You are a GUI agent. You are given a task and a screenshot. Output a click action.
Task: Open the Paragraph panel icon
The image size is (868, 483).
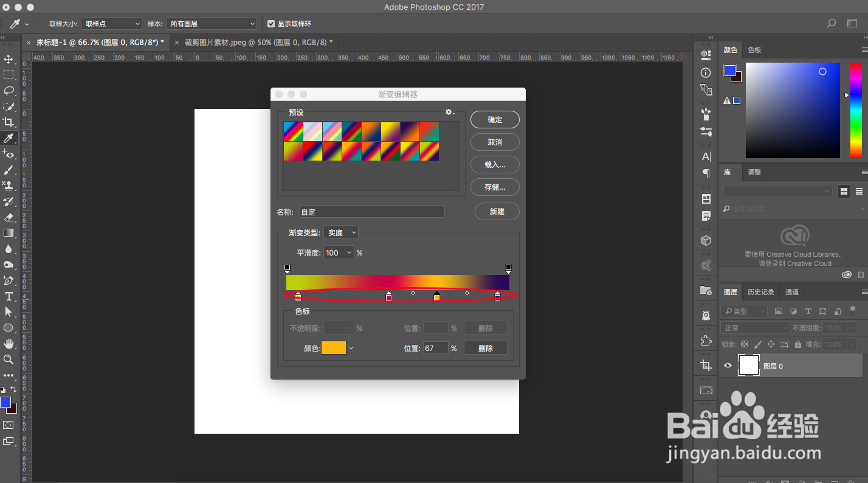coord(706,173)
